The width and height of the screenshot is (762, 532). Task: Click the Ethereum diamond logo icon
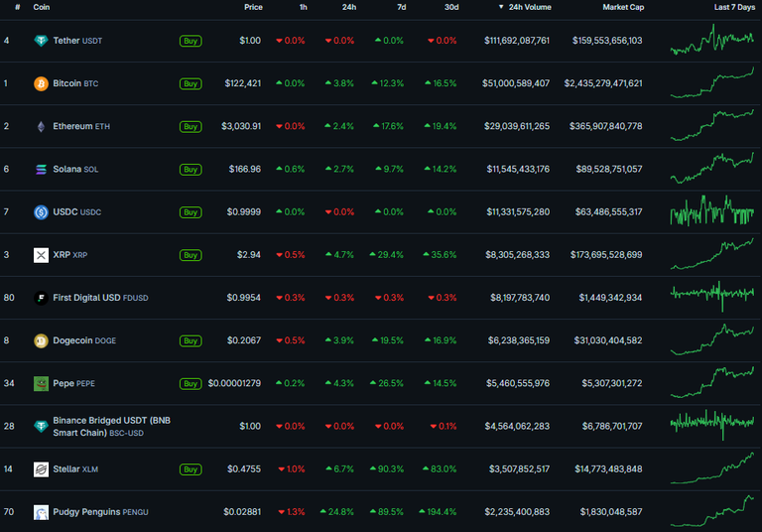41,126
